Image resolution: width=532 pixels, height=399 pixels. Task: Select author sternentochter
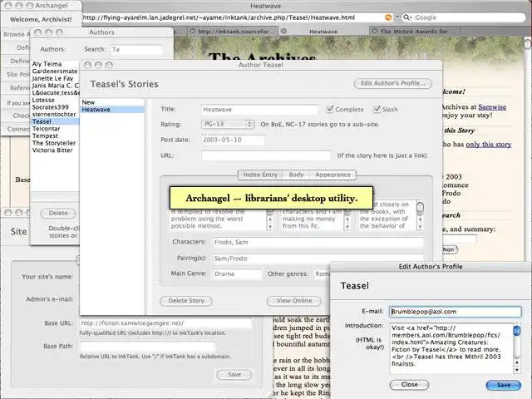[54, 115]
